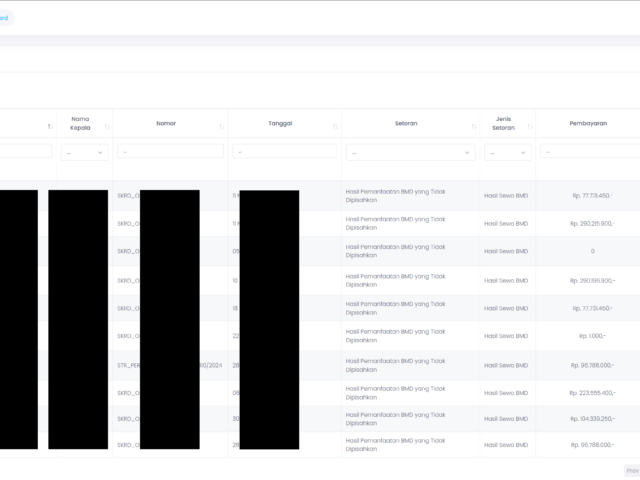The image size is (640, 480).
Task: Go to previous page with Prev button
Action: pyautogui.click(x=632, y=471)
